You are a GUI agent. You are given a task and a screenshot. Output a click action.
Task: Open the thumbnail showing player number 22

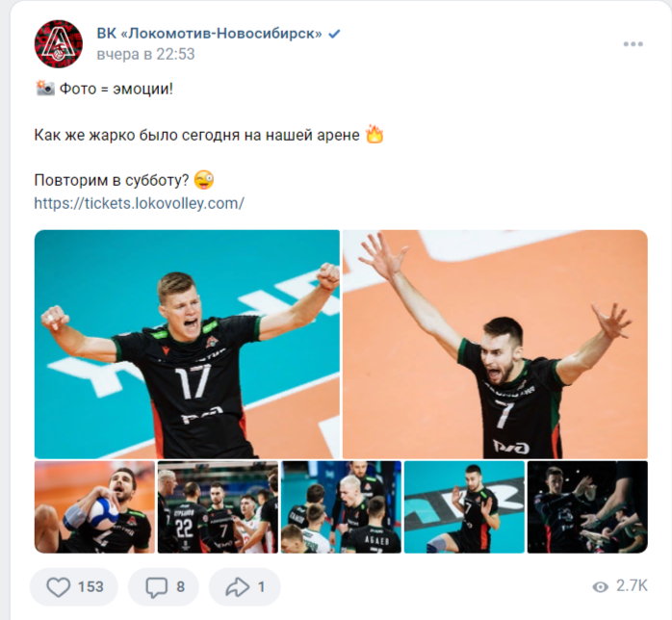coord(218,507)
